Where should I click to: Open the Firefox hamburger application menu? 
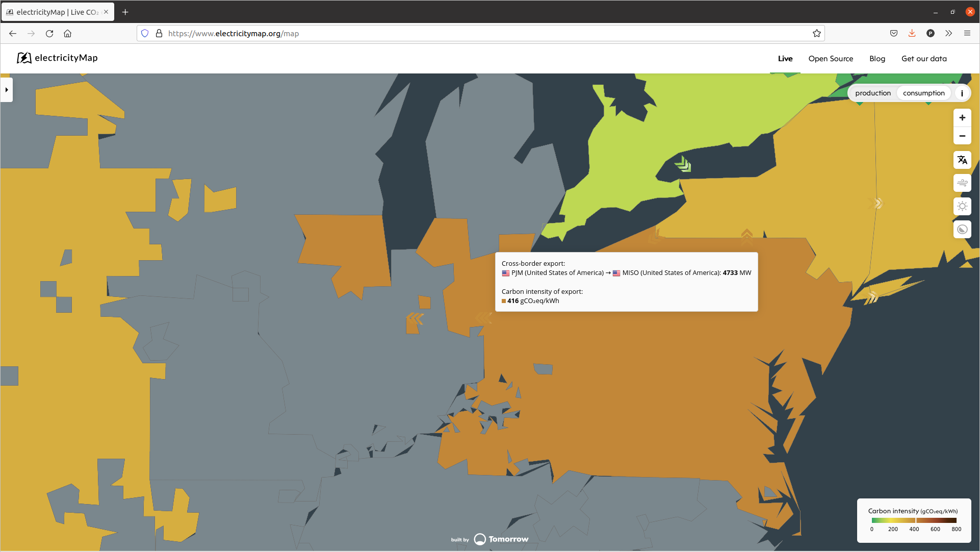click(967, 34)
